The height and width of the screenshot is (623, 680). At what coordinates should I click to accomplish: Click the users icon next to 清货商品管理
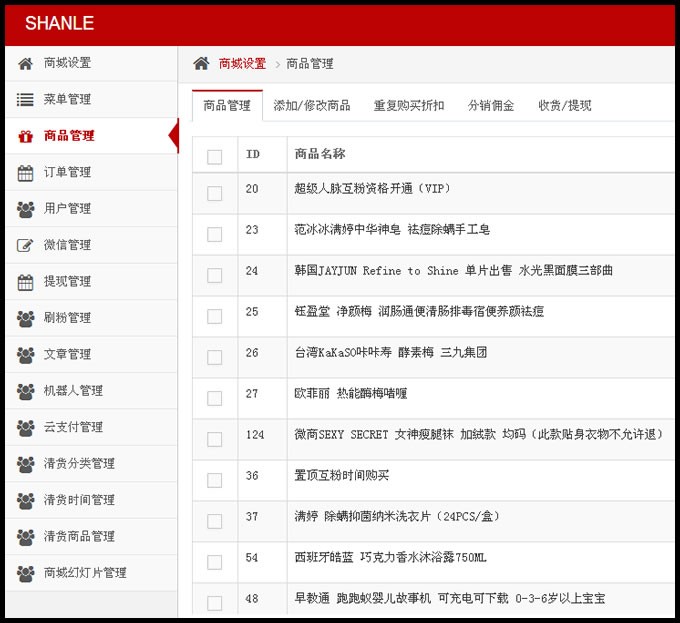25,537
